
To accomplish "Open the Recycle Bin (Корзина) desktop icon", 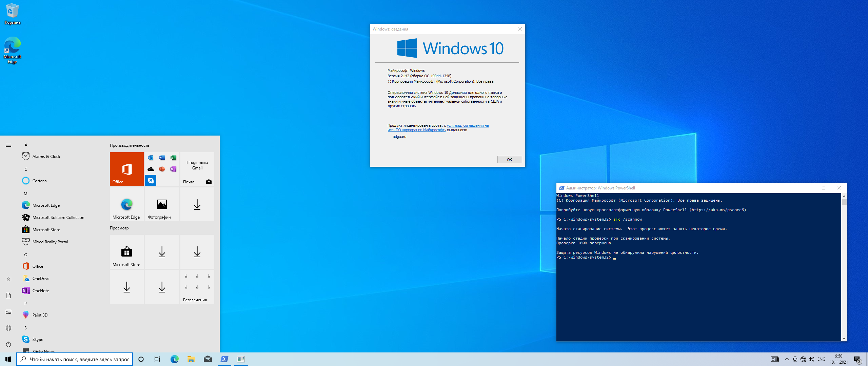I will click(x=12, y=14).
